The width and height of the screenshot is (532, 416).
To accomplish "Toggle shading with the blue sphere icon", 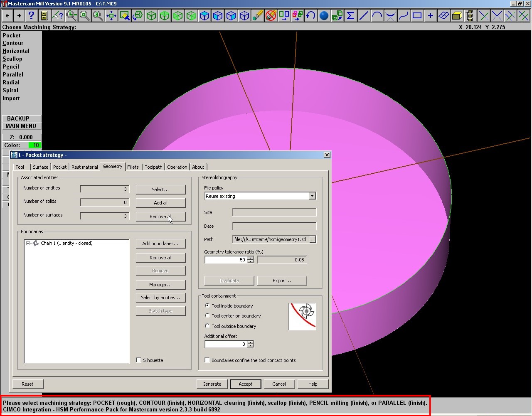I will tap(324, 16).
